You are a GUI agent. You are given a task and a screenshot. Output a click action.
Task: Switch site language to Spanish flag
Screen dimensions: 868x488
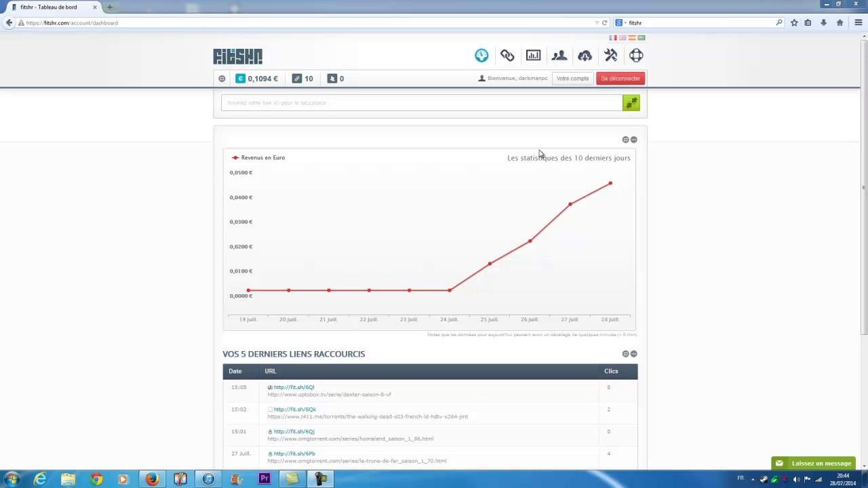click(x=631, y=38)
